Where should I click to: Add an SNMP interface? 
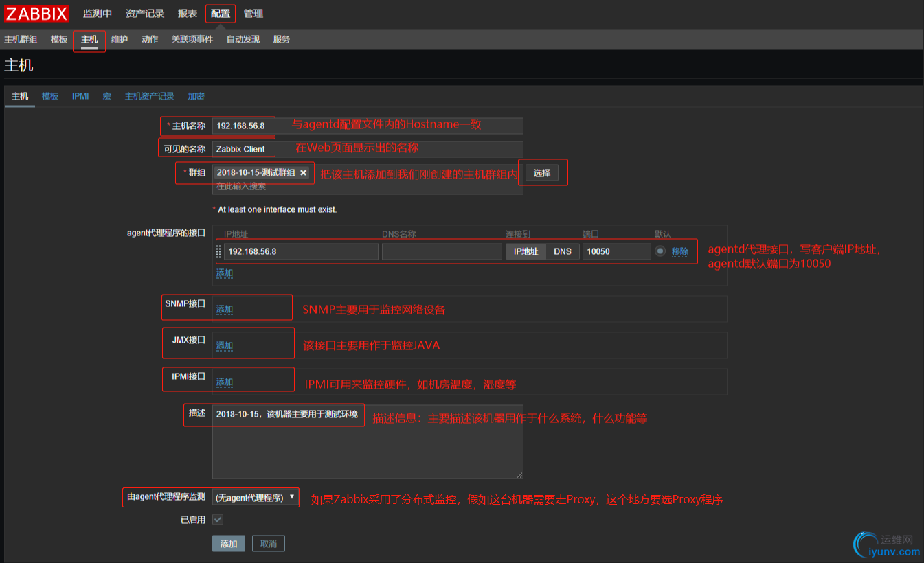pyautogui.click(x=225, y=309)
